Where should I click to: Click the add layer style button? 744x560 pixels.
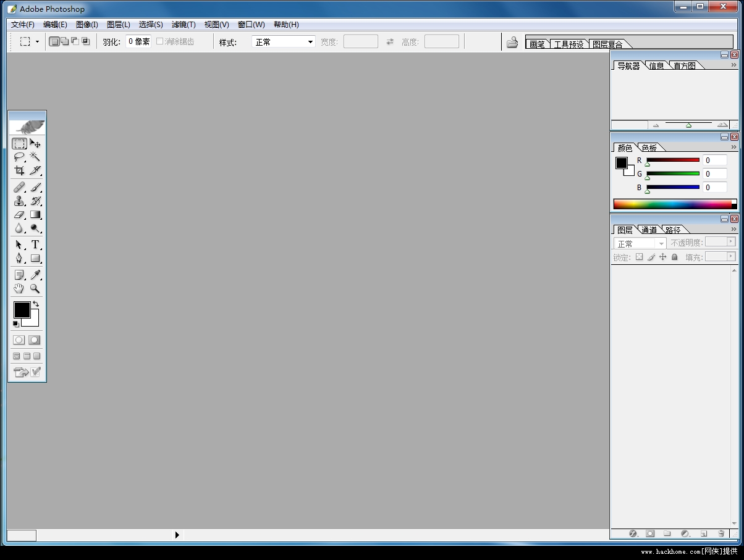tap(633, 533)
